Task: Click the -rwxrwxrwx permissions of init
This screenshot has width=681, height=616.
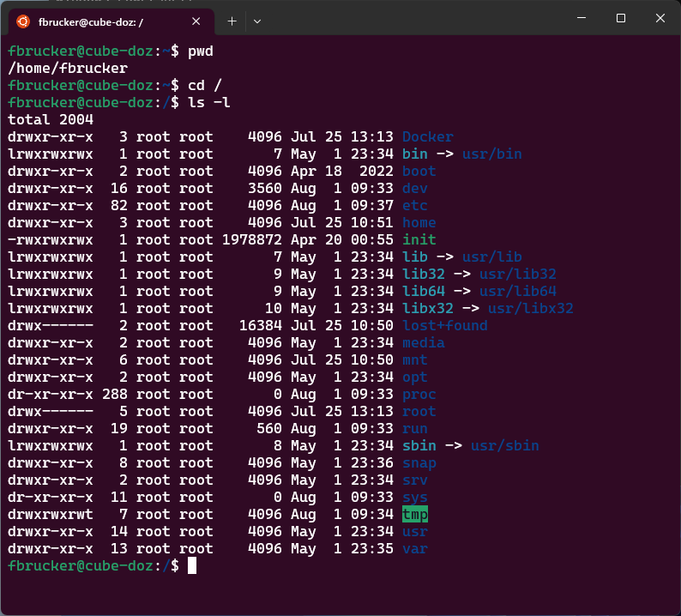Action: 51,240
